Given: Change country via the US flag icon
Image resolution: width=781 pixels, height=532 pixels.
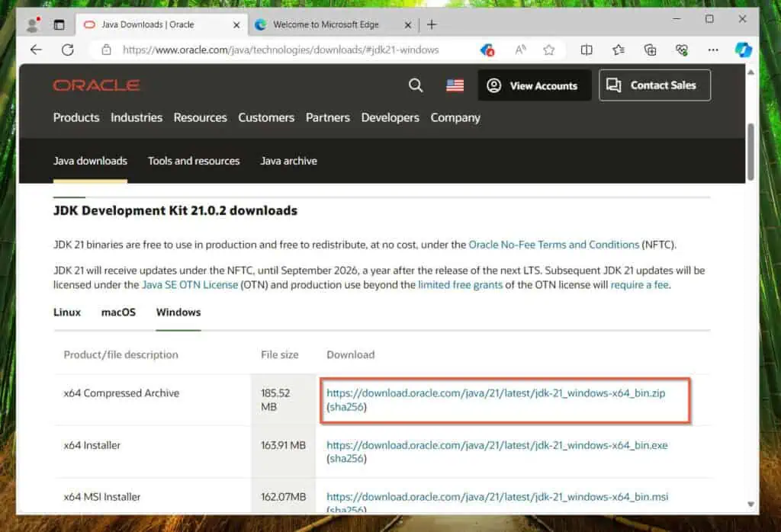Looking at the screenshot, I should (455, 85).
